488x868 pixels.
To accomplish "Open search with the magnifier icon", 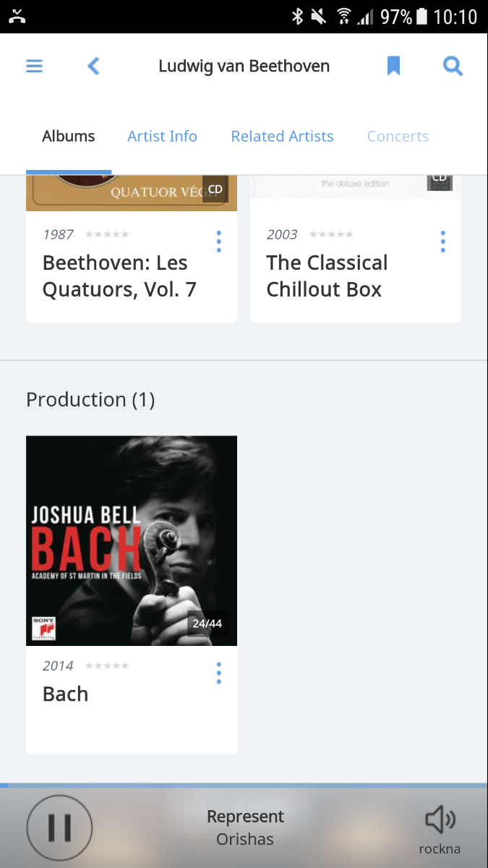I will (453, 67).
